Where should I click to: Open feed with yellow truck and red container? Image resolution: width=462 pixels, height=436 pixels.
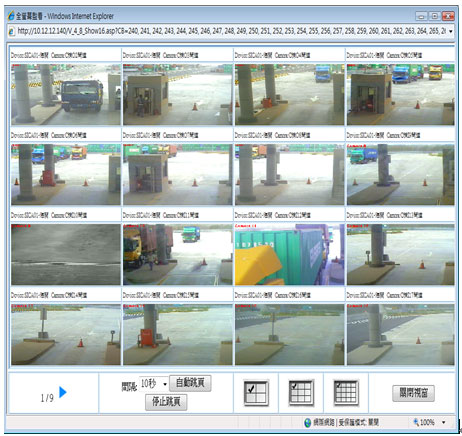click(x=178, y=255)
